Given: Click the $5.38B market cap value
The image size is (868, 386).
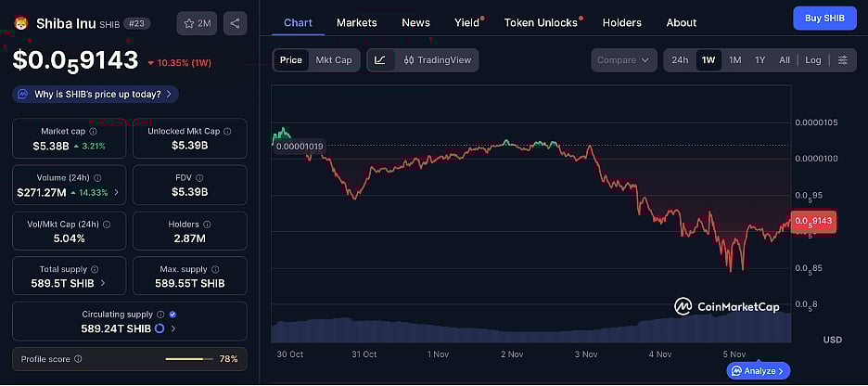Looking at the screenshot, I should (51, 146).
